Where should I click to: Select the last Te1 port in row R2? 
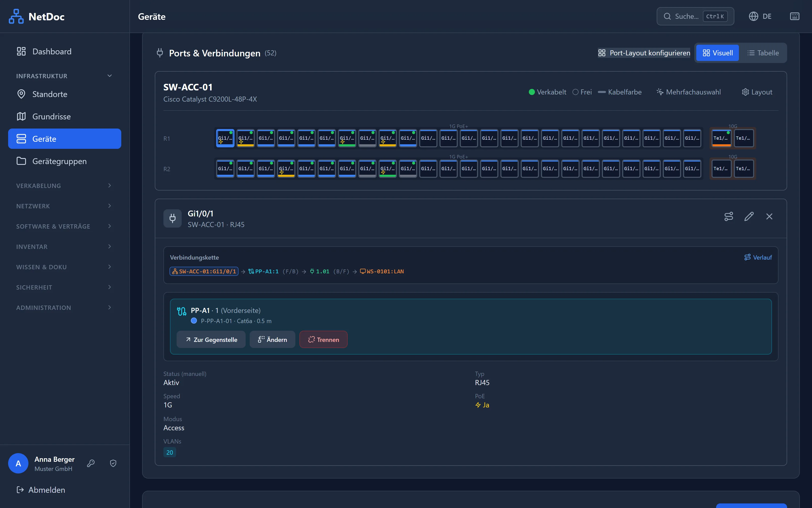click(743, 169)
